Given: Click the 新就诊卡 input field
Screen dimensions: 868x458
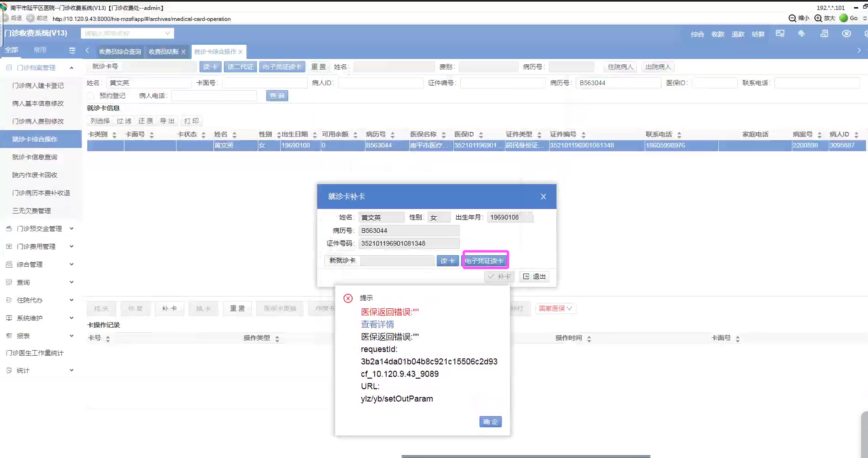Looking at the screenshot, I should (397, 261).
